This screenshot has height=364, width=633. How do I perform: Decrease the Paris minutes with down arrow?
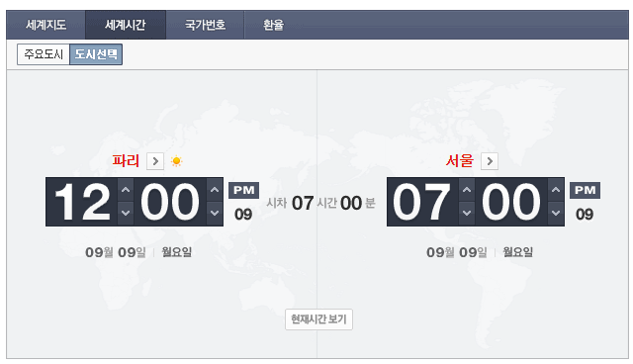point(215,213)
